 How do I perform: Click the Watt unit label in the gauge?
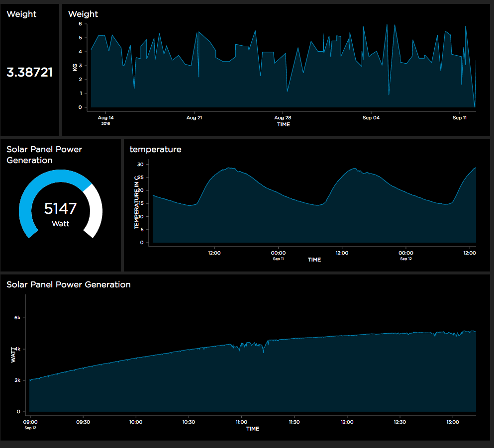(61, 224)
